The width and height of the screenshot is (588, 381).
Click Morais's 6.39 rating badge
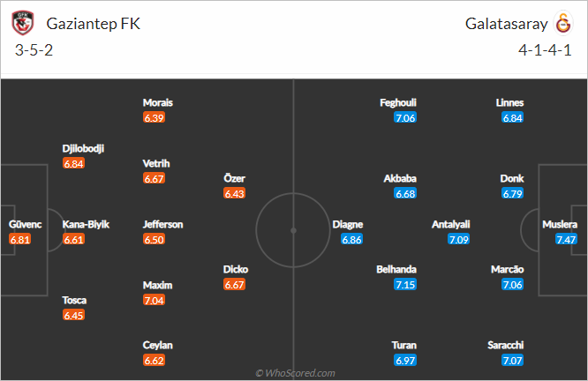pyautogui.click(x=154, y=117)
